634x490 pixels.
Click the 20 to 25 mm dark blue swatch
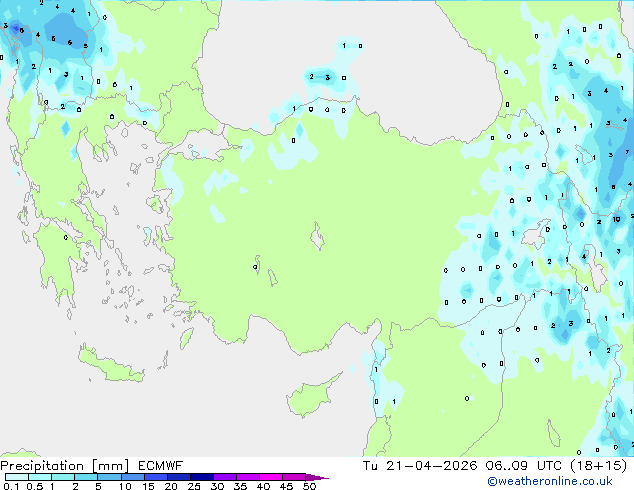(179, 477)
